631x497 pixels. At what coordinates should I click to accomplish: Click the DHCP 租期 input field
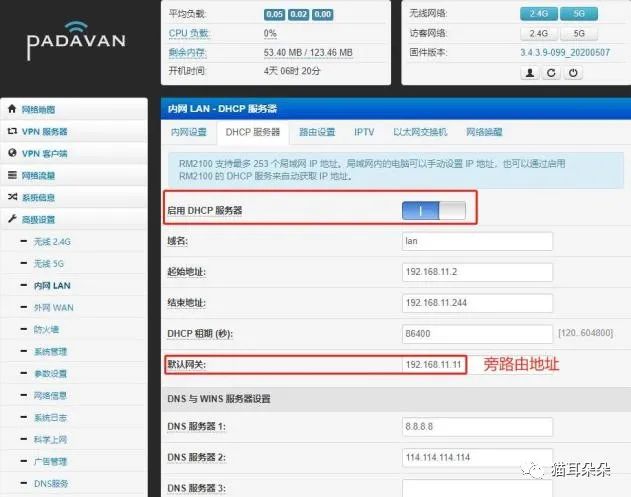coord(477,334)
